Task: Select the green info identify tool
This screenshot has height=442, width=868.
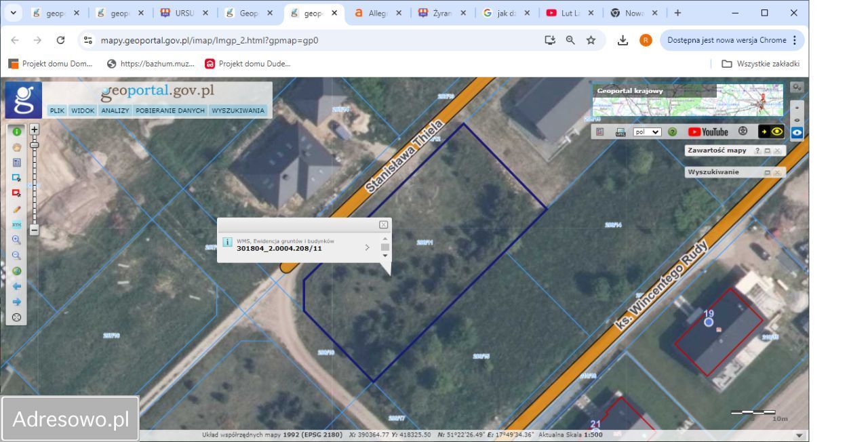Action: 17,132
